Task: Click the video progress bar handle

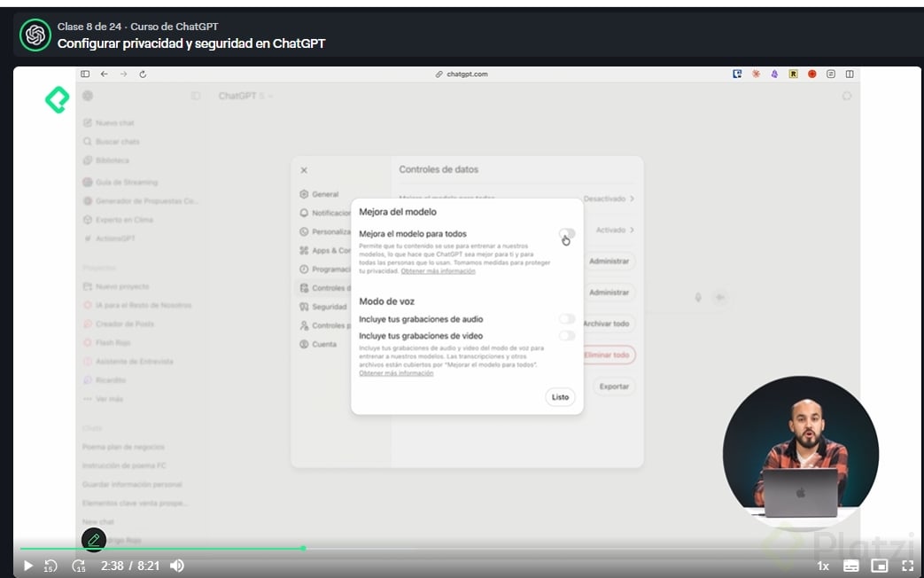Action: tap(303, 548)
